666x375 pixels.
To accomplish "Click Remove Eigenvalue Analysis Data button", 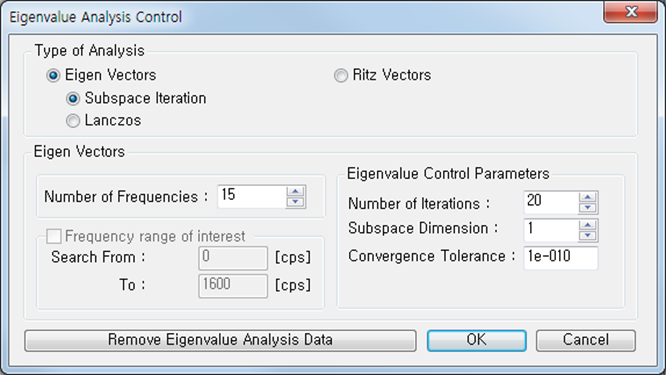I will pos(220,341).
